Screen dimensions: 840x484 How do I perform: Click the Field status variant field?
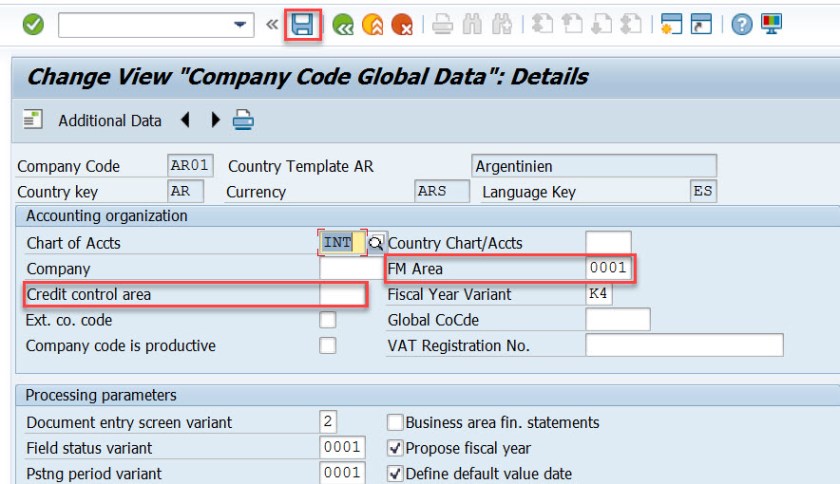tap(342, 447)
